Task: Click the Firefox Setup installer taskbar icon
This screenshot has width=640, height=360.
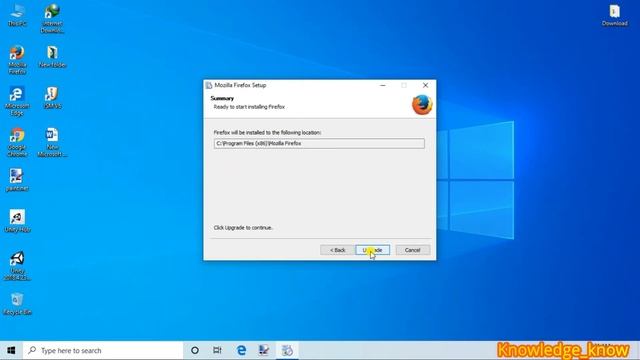Action: pyautogui.click(x=287, y=351)
